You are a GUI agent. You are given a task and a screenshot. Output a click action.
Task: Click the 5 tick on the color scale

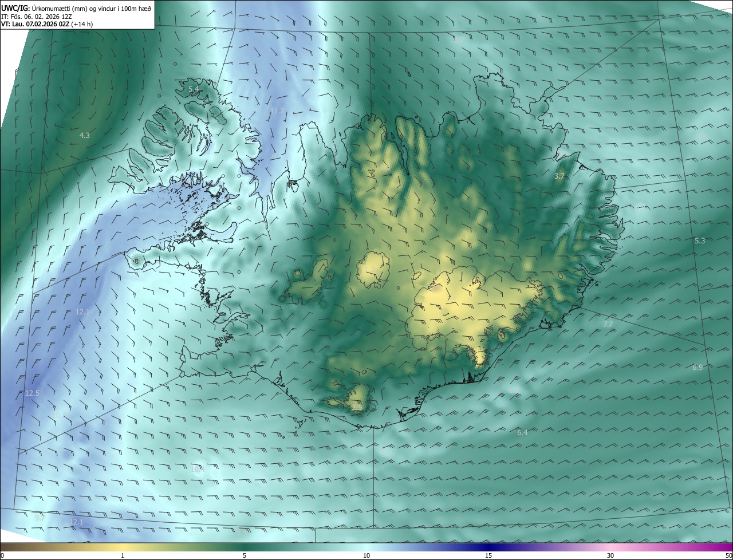[x=245, y=556]
